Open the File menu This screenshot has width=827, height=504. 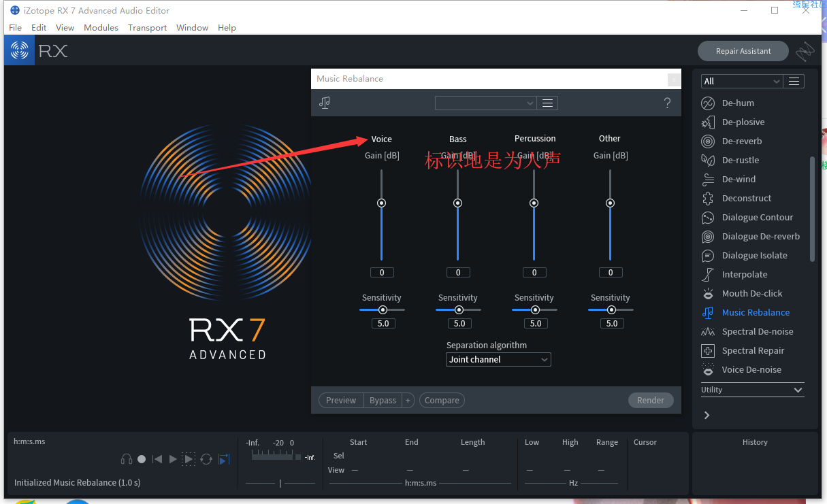coord(15,28)
